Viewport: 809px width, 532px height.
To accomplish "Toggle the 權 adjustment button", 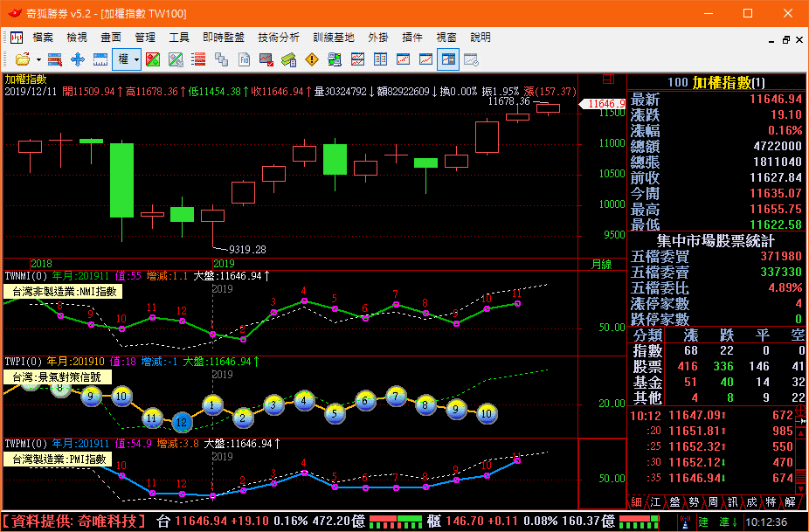I will coord(123,59).
